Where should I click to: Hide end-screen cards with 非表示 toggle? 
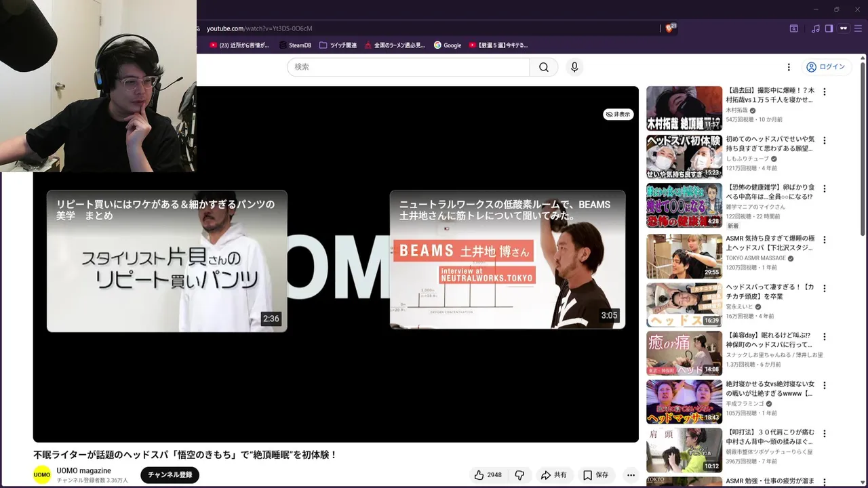tap(618, 115)
